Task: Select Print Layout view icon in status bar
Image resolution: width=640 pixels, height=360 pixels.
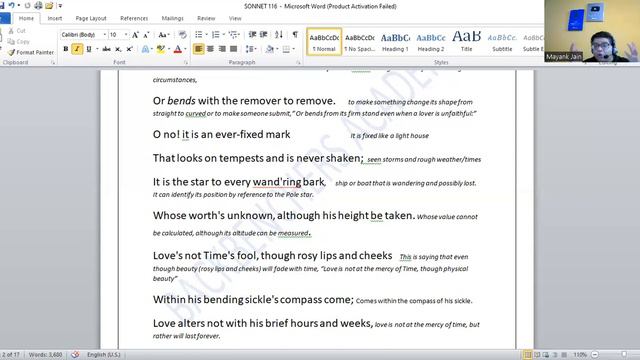Action: point(527,355)
